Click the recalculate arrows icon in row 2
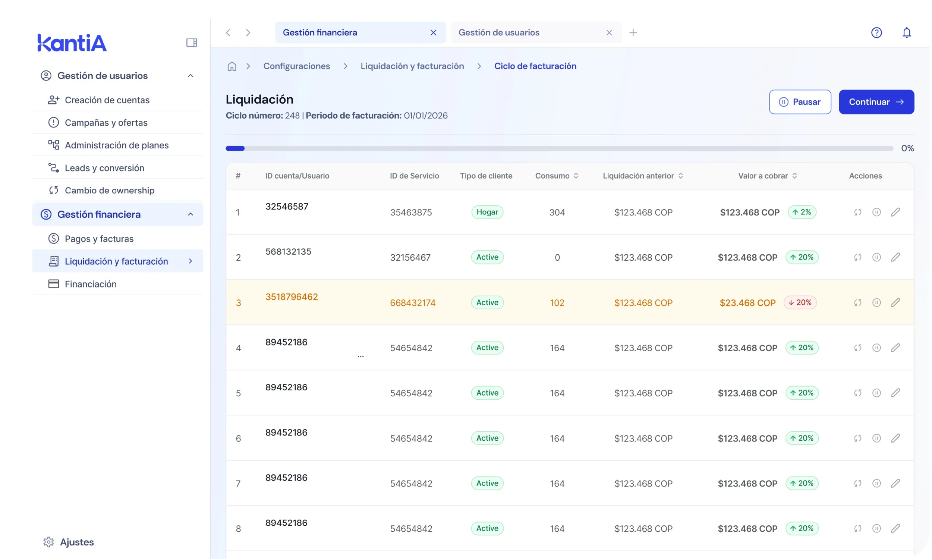932x560 pixels. (858, 257)
